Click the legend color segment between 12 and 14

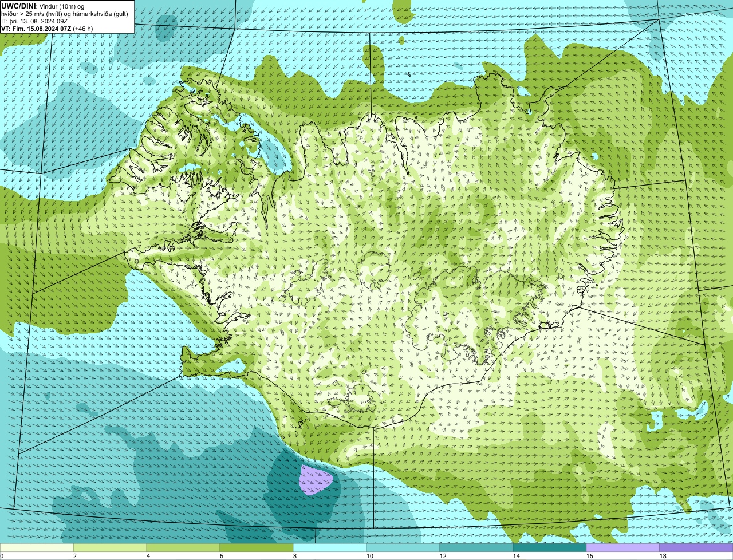click(x=476, y=548)
